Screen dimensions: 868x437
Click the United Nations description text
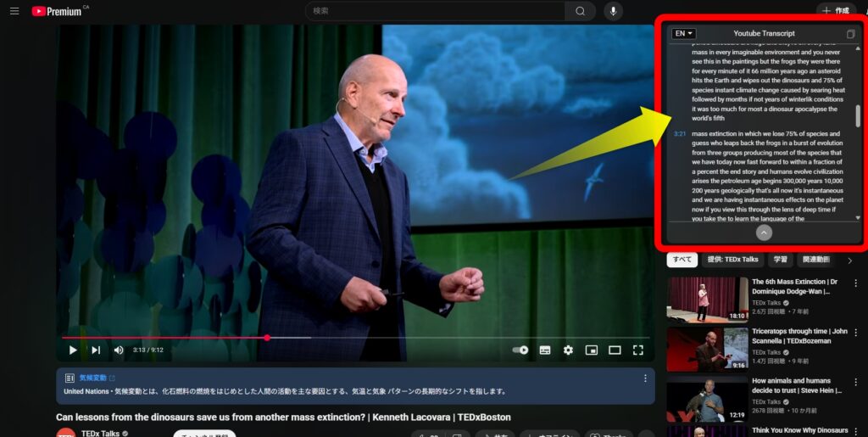[x=285, y=391]
